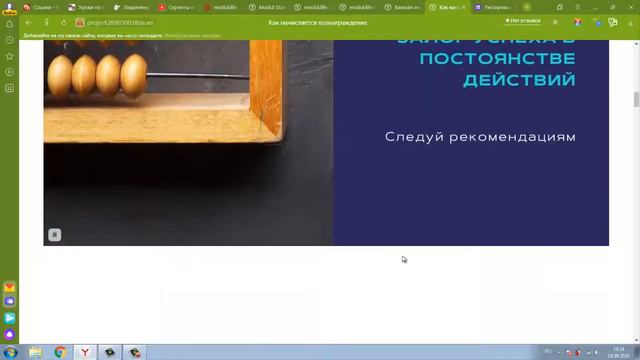Close the active 'Как начи' tab
This screenshot has width=640, height=360.
464,7
